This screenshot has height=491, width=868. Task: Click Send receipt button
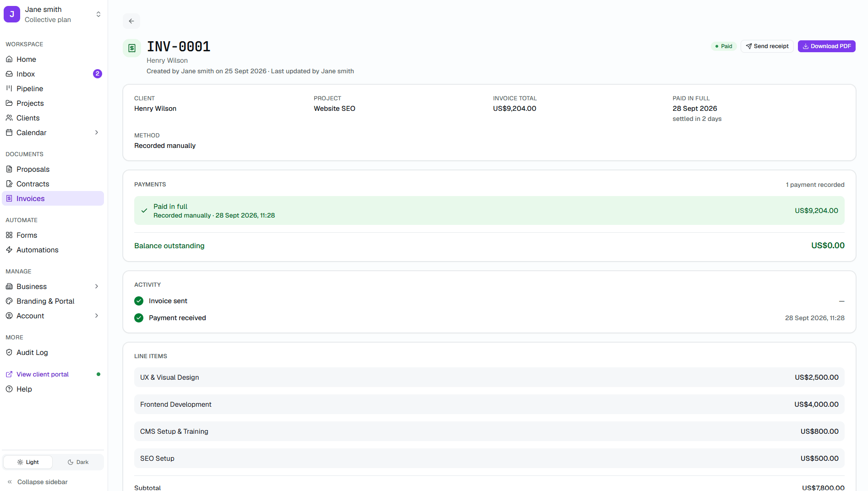tap(767, 46)
